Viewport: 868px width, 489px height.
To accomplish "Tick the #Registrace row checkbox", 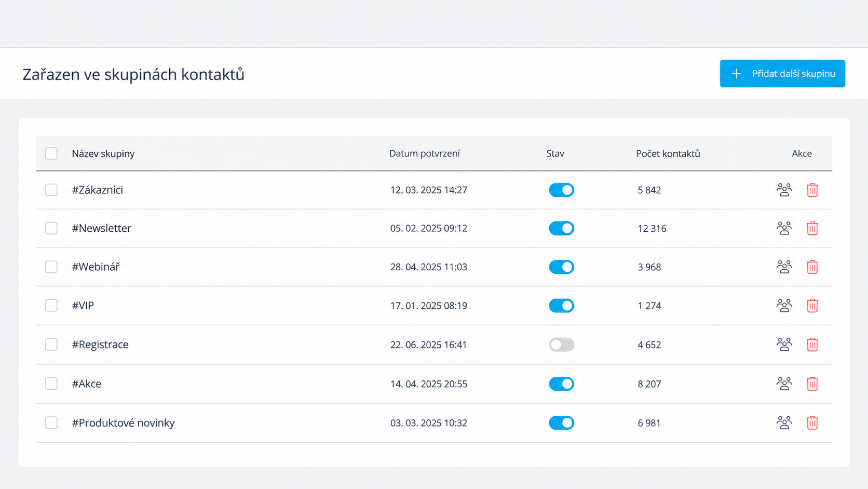I will 51,344.
